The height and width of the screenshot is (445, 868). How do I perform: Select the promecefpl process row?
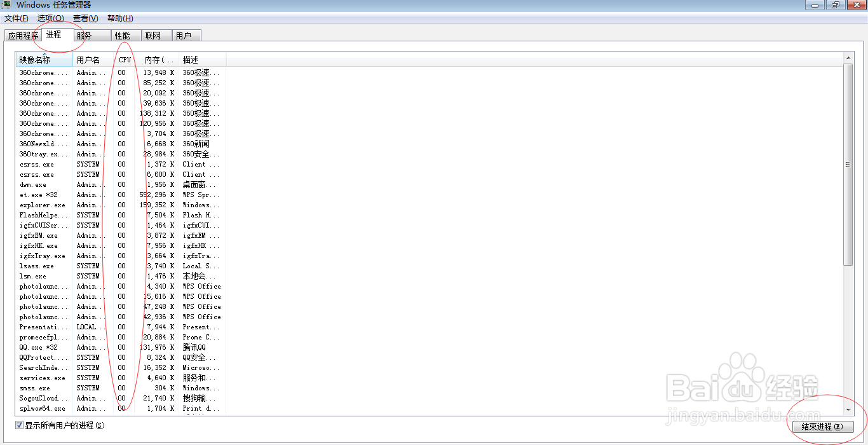(121, 337)
